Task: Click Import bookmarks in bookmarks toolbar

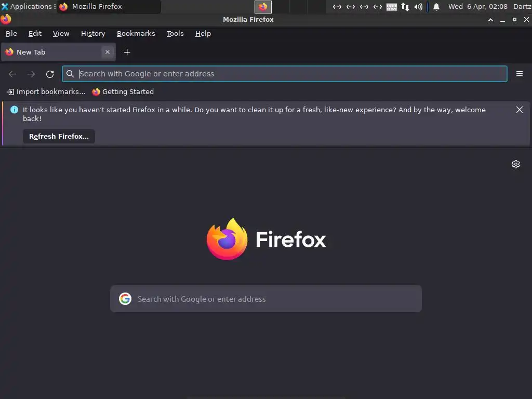Action: click(46, 91)
